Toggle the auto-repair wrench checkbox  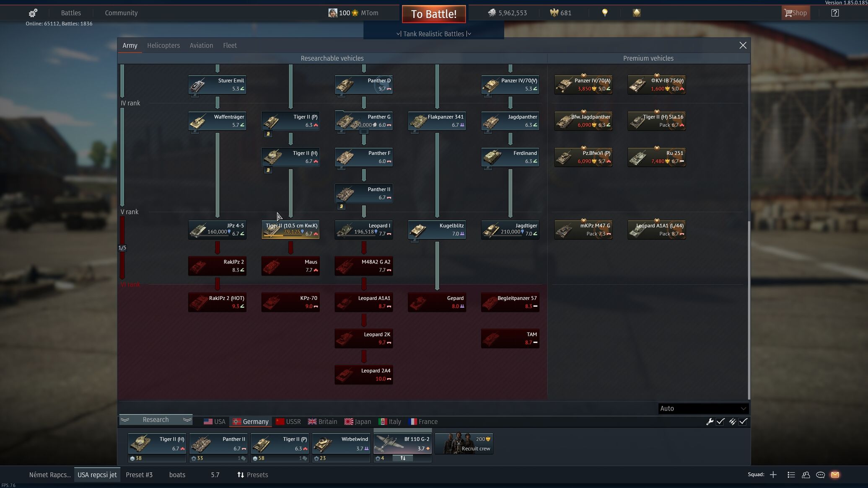point(720,422)
